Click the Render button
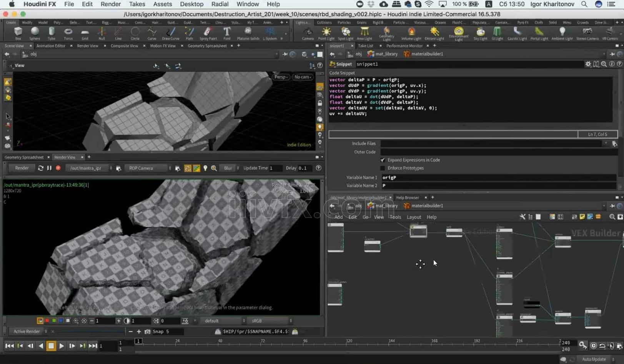 [x=22, y=168]
